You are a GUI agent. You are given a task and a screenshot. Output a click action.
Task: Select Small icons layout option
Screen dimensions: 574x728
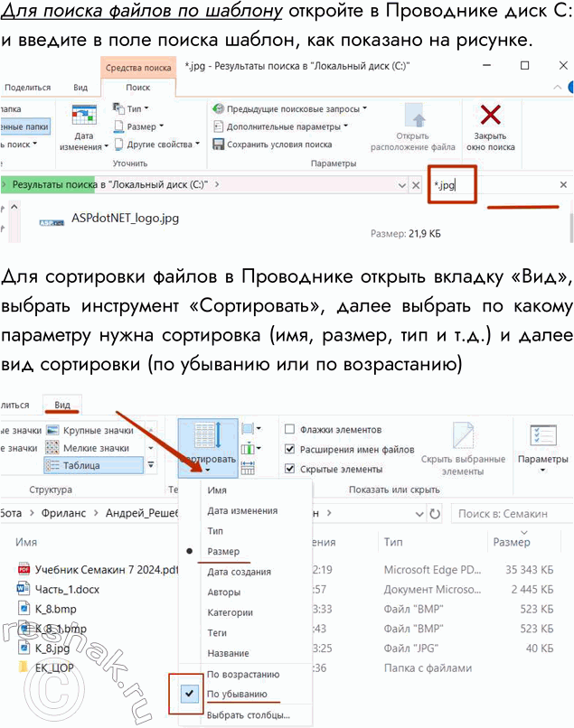88,448
